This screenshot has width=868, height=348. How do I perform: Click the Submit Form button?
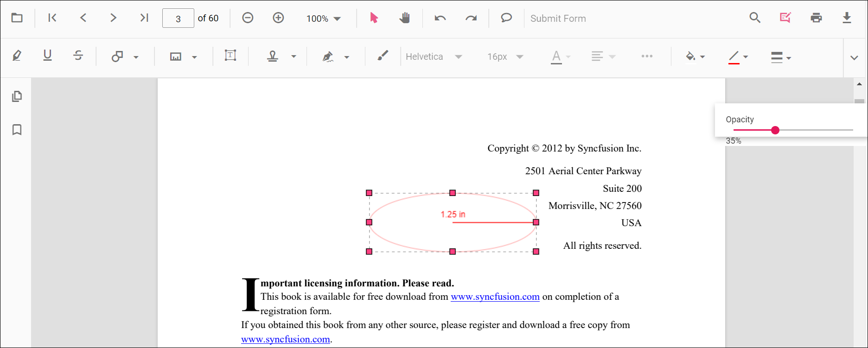coord(558,19)
